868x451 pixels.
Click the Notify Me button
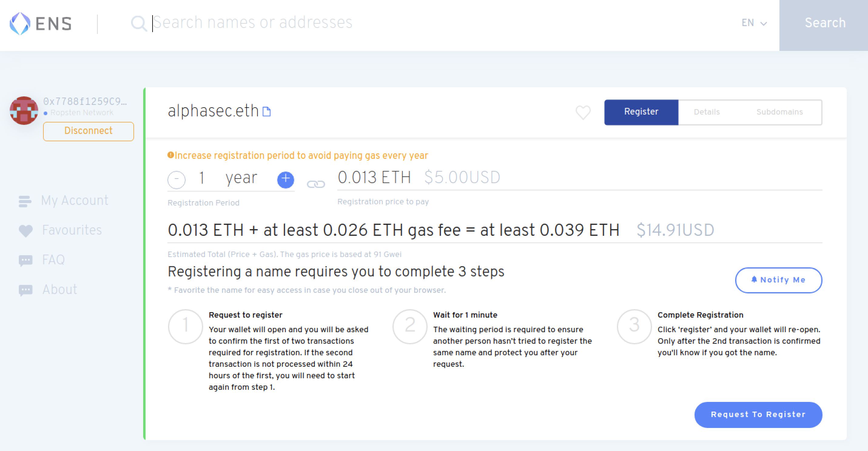click(x=778, y=280)
